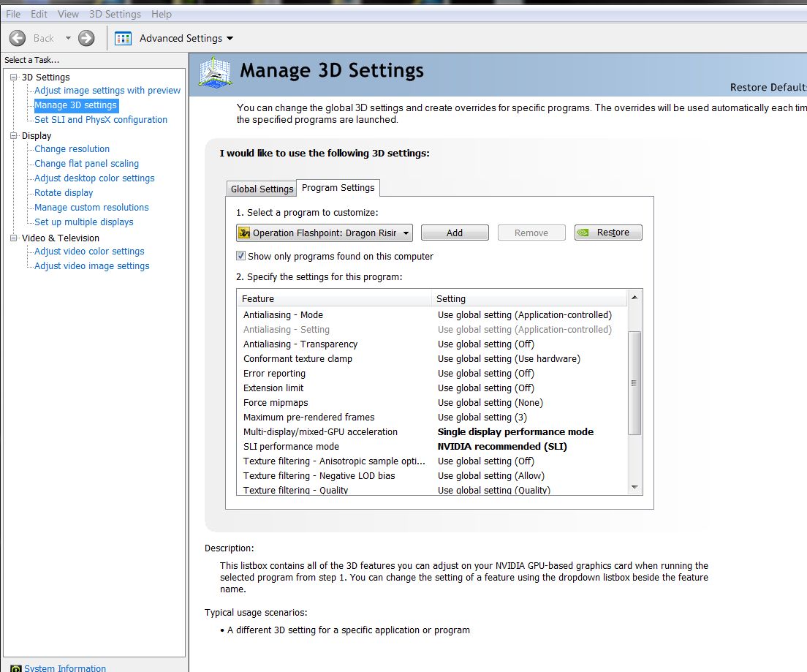Screen dimensions: 807x672
Task: Switch to the Global Settings tab
Action: [x=262, y=189]
